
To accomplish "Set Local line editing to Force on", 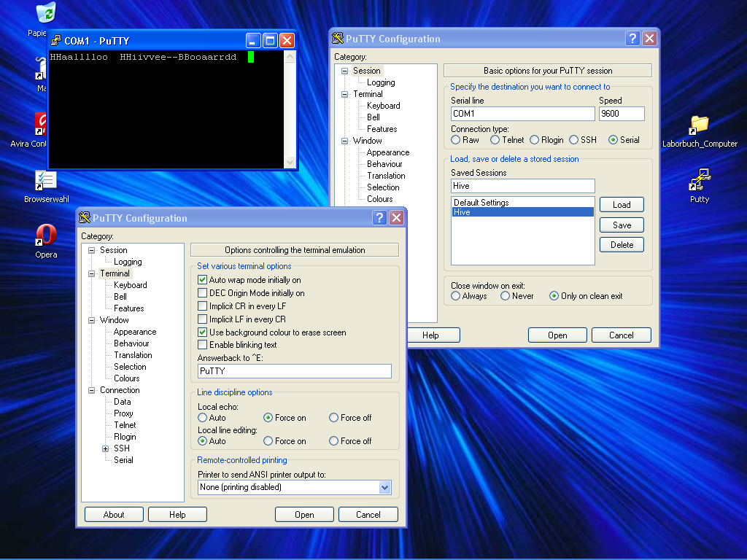I will point(268,441).
